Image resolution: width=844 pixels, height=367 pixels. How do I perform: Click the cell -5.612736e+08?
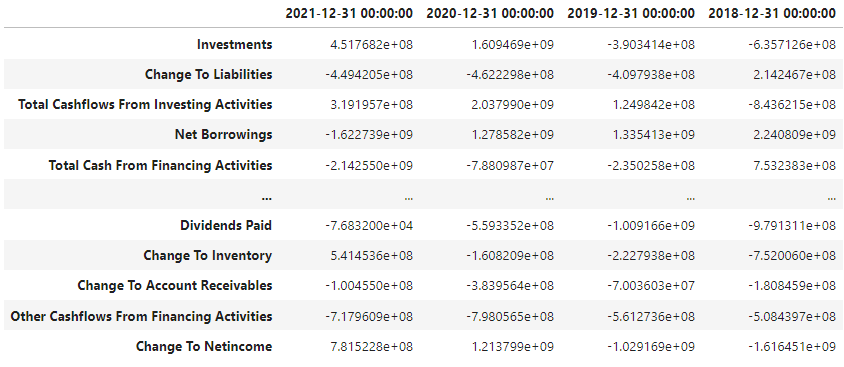pos(651,316)
